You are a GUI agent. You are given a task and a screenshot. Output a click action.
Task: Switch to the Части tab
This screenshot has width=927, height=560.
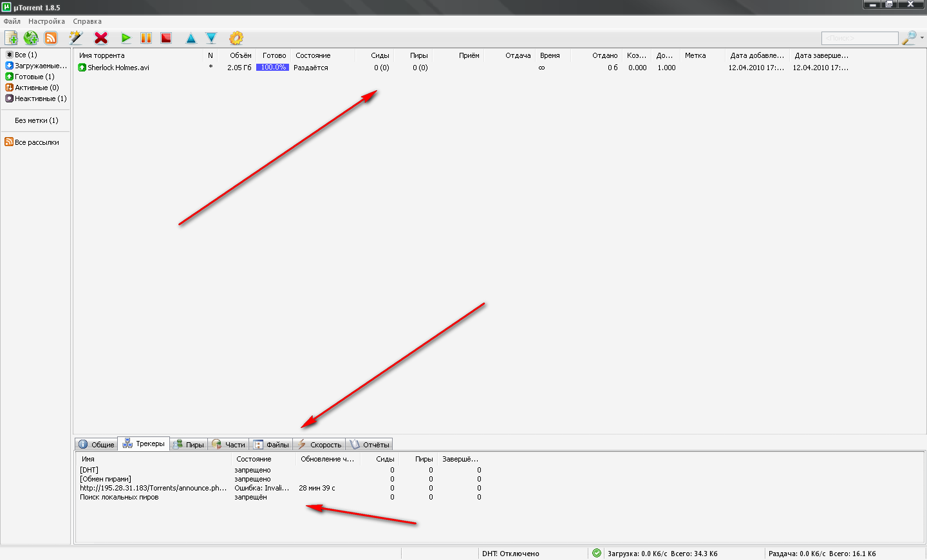229,445
